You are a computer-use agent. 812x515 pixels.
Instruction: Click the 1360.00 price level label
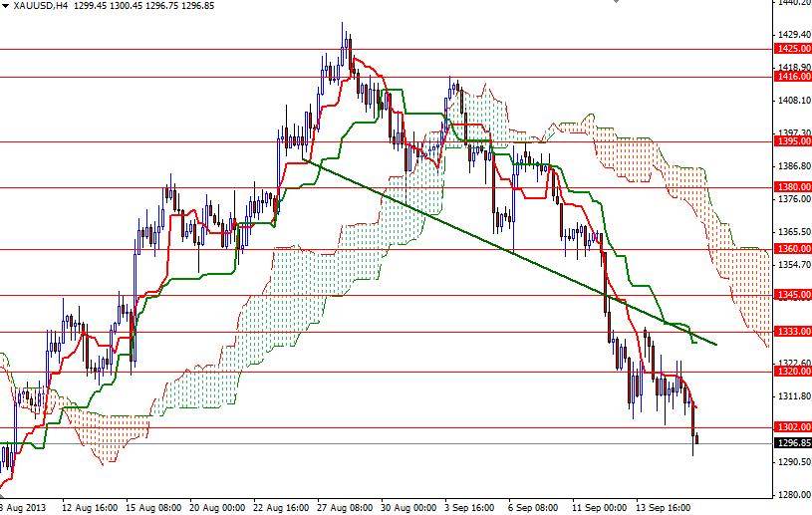coord(793,249)
